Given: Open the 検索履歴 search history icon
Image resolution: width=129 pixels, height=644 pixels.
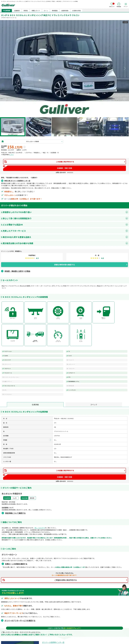Looking at the screenshot, I should point(119,5).
